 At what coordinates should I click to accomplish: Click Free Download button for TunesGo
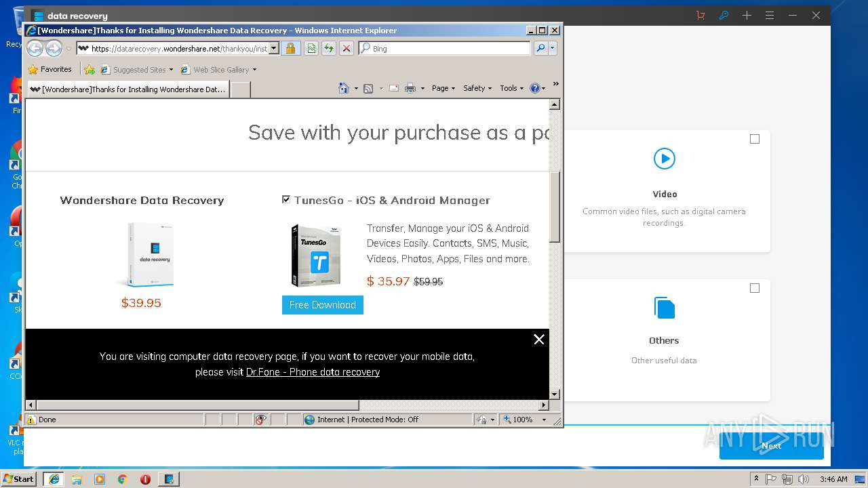pos(323,305)
